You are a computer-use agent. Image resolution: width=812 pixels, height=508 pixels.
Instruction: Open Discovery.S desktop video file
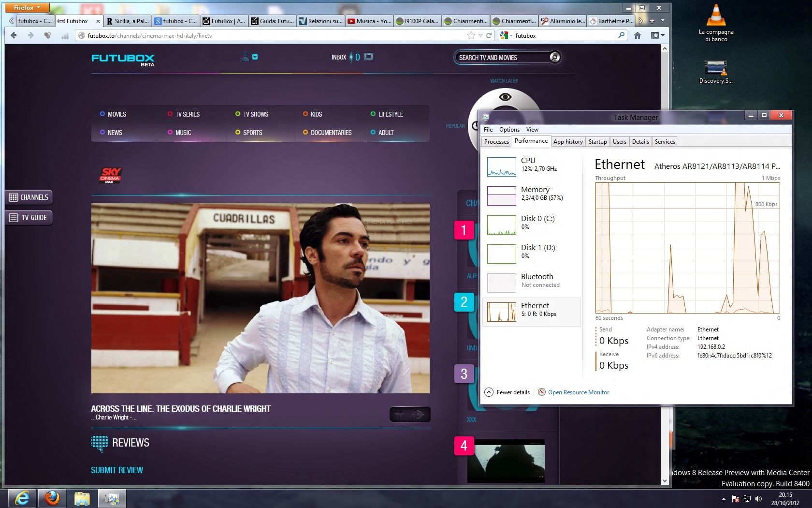pos(716,72)
